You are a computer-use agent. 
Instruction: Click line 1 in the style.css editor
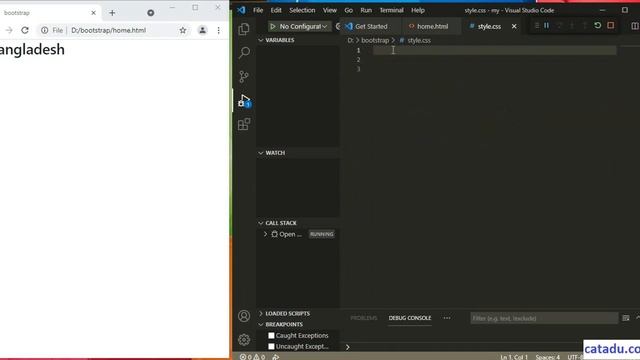[494, 50]
